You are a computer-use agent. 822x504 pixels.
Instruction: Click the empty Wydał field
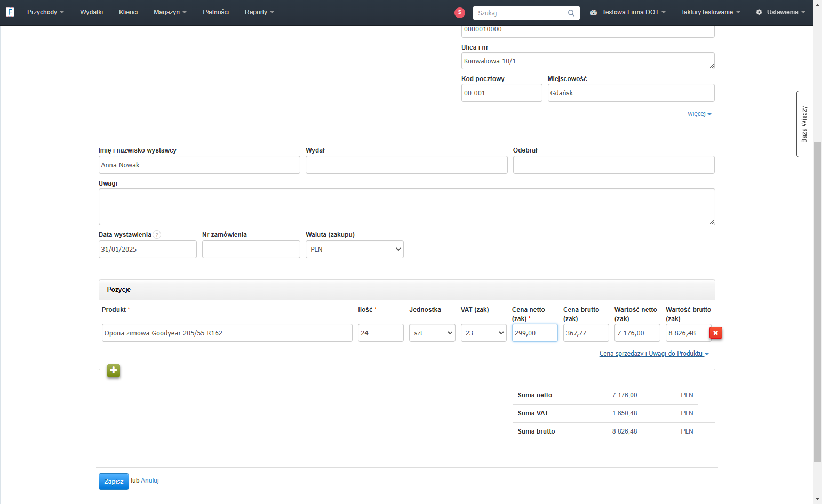[406, 165]
